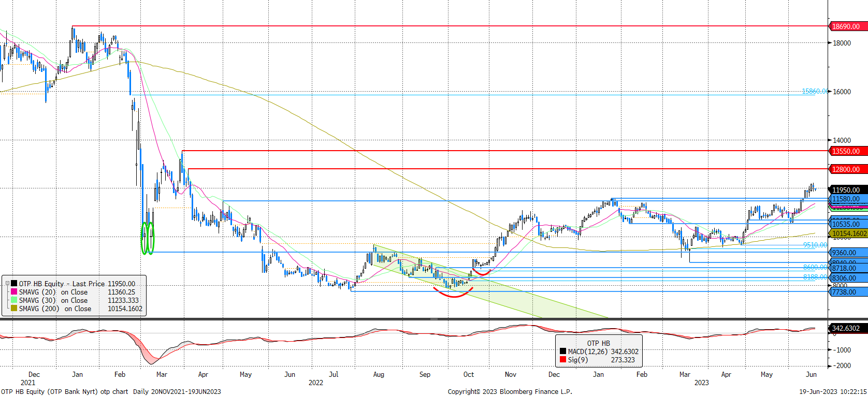This screenshot has height=396, width=868.
Task: Click the 13550.00 red resistance price label
Action: pos(848,151)
